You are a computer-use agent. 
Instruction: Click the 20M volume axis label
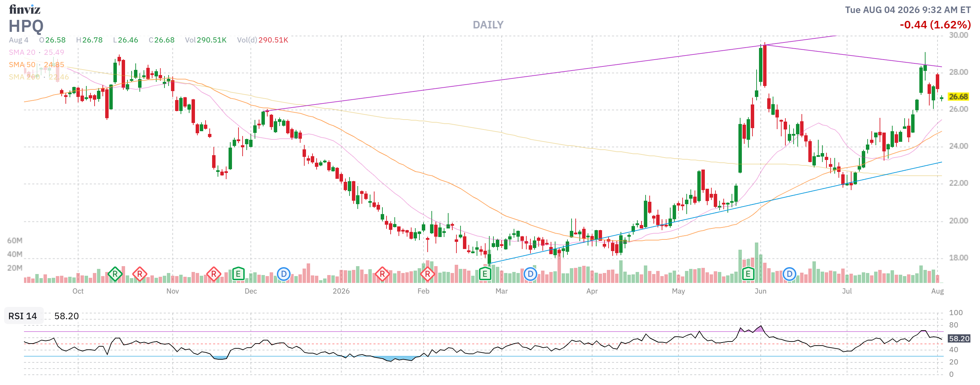(15, 268)
